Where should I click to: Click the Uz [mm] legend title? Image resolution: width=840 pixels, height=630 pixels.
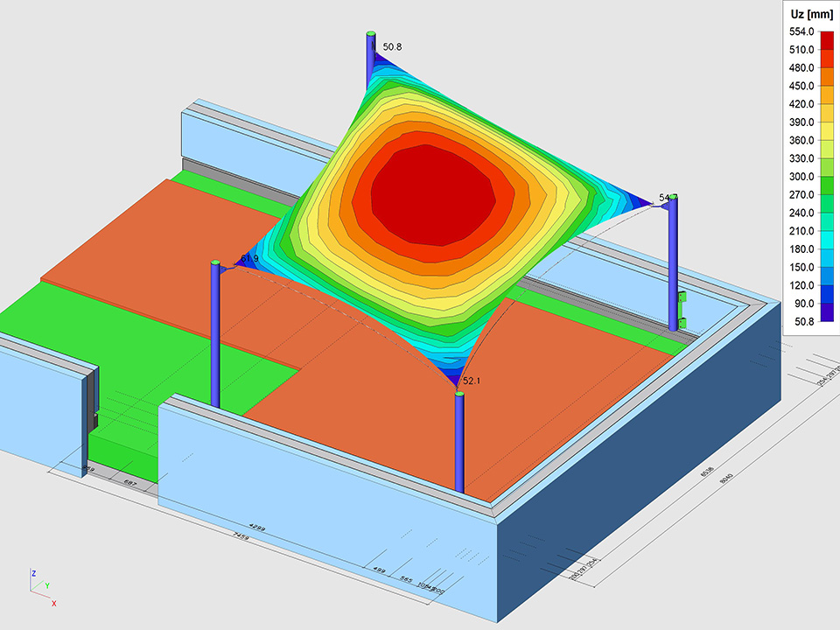tap(810, 13)
